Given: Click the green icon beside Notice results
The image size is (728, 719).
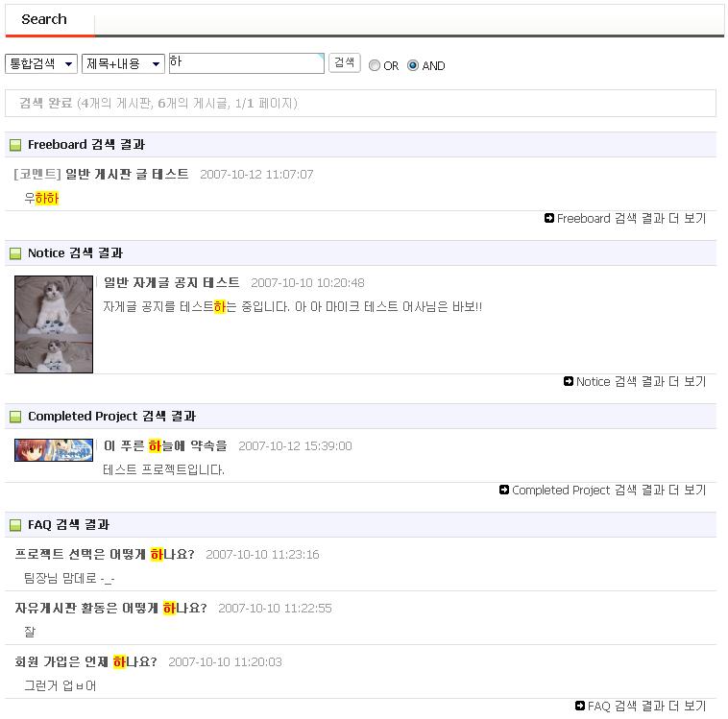Looking at the screenshot, I should pyautogui.click(x=15, y=253).
